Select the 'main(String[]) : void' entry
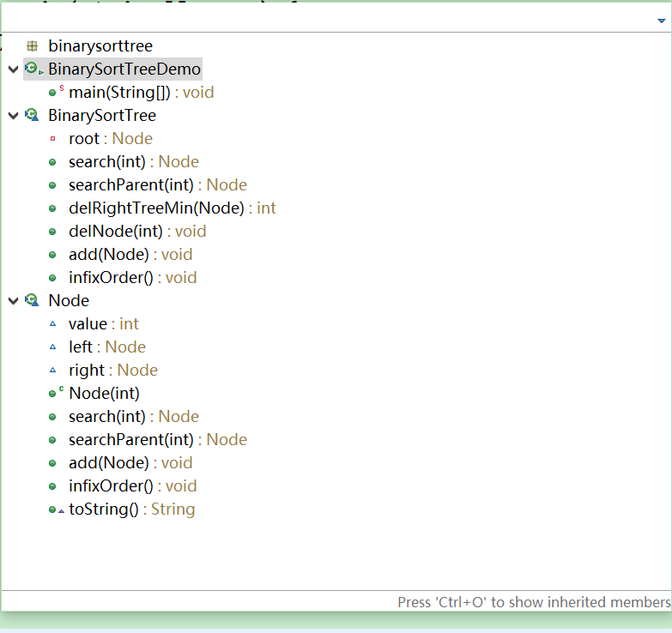This screenshot has height=633, width=672. 141,93
